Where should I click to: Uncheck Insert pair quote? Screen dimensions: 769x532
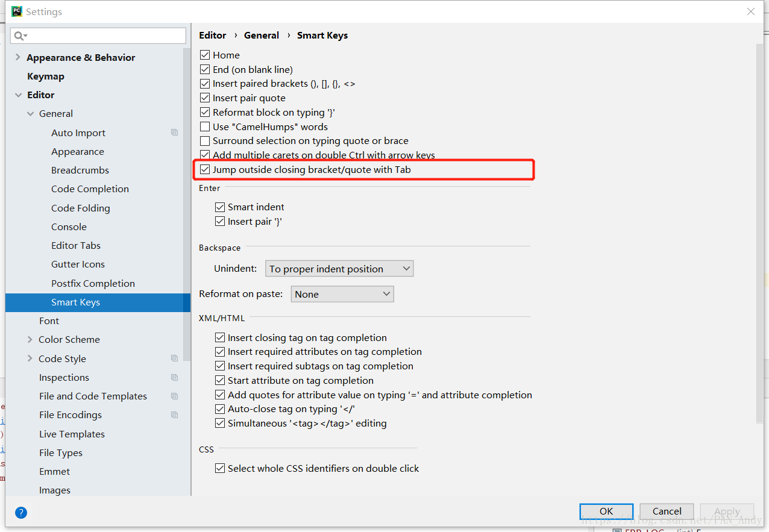point(205,98)
